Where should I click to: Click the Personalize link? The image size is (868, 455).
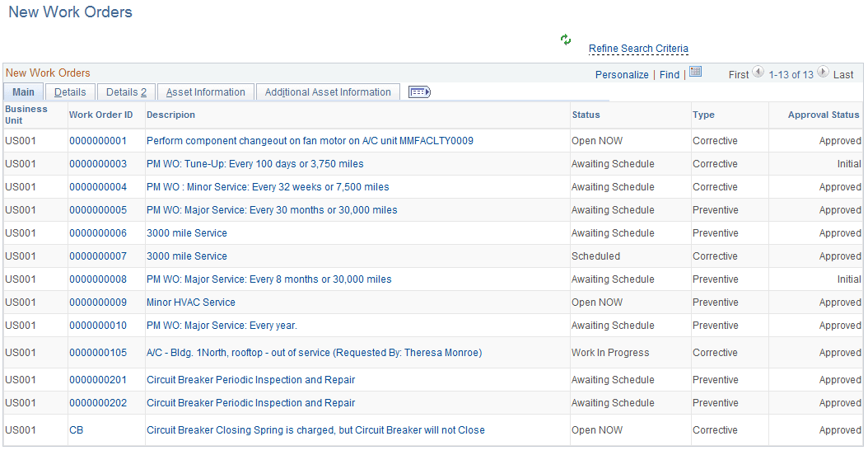pyautogui.click(x=622, y=75)
